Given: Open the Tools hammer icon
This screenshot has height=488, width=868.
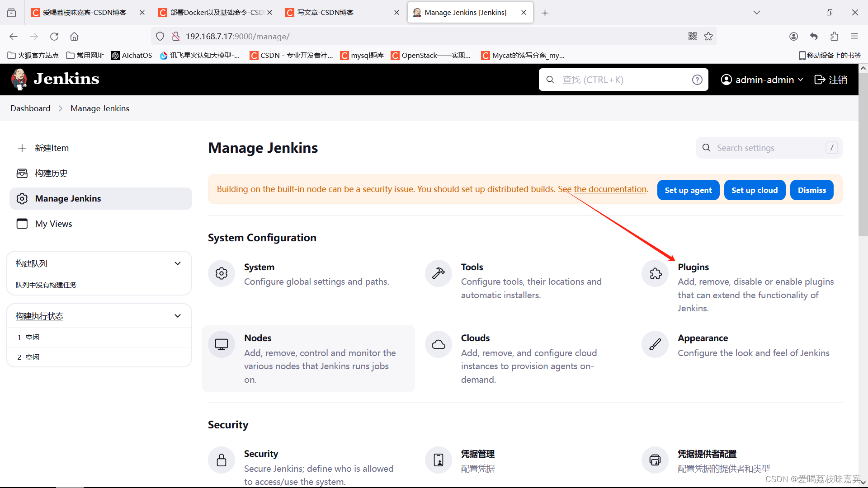Looking at the screenshot, I should pyautogui.click(x=439, y=273).
